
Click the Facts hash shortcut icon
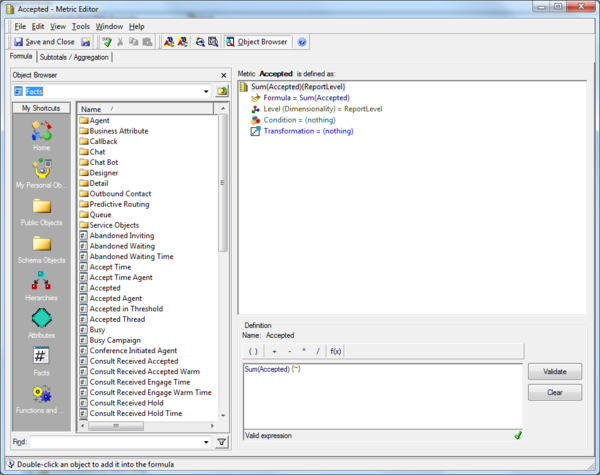[41, 357]
